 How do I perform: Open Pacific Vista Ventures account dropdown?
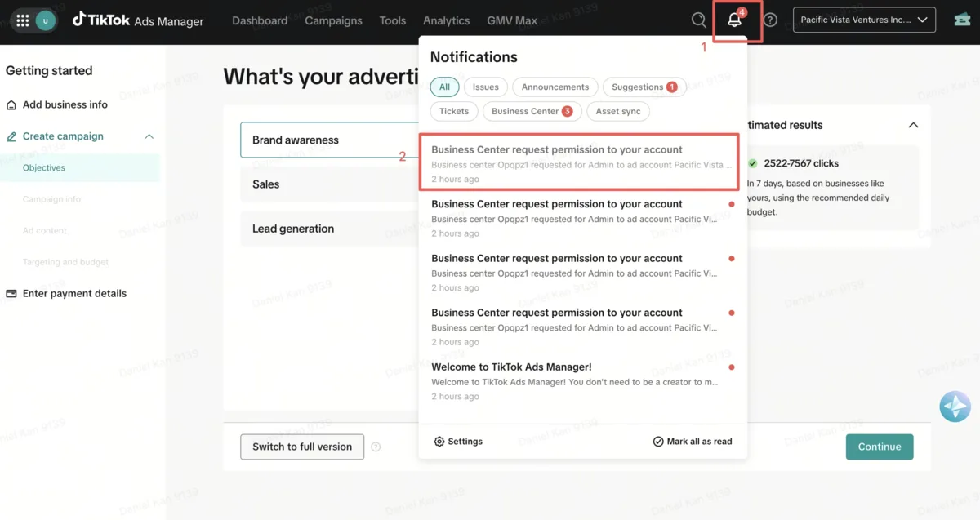pos(865,20)
